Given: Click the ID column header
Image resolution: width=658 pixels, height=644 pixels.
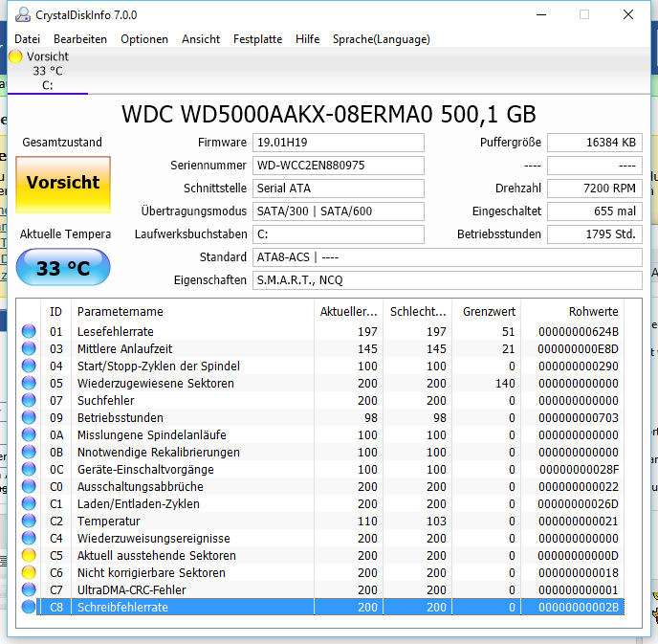Looking at the screenshot, I should 55,312.
